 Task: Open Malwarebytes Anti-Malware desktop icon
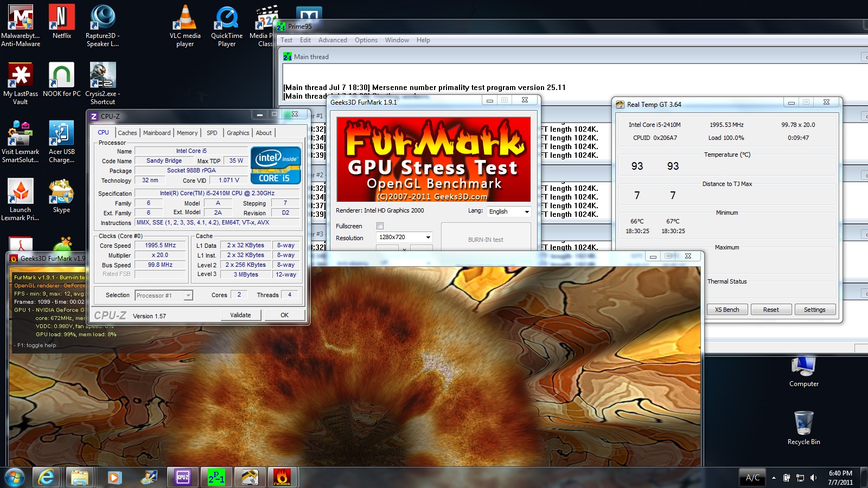[x=21, y=25]
